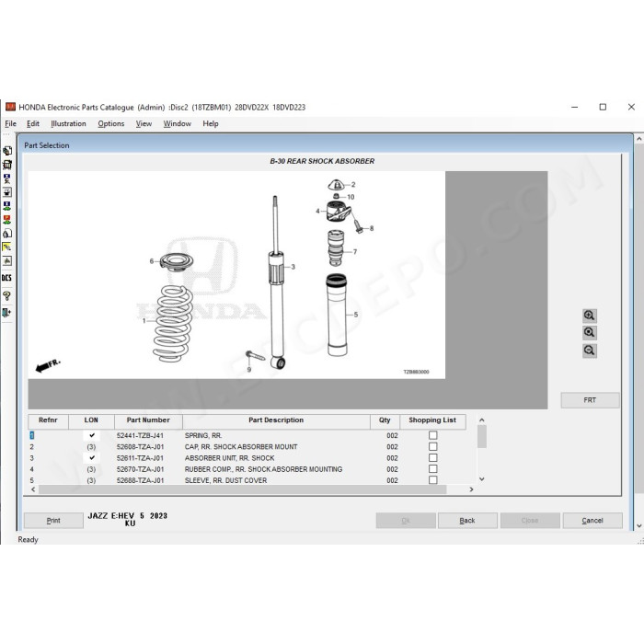The image size is (644, 644).
Task: Click the main window scrollbar down arrow
Action: (639, 525)
